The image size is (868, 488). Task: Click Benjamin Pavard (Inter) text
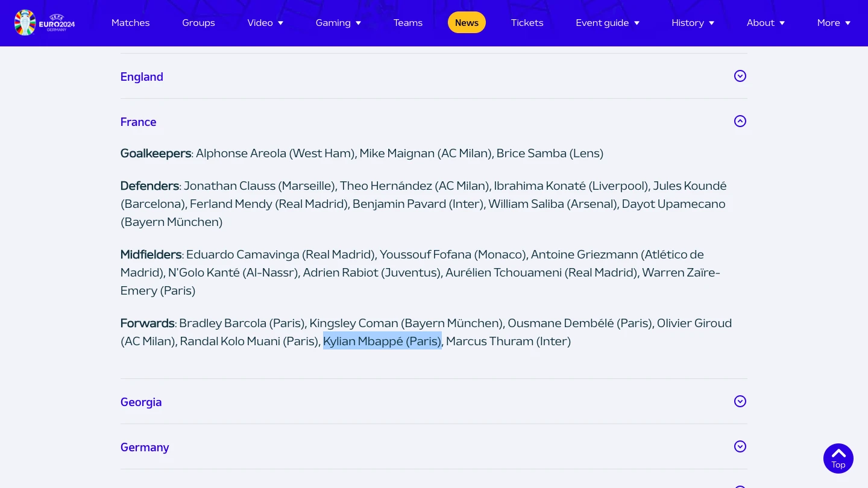click(418, 204)
